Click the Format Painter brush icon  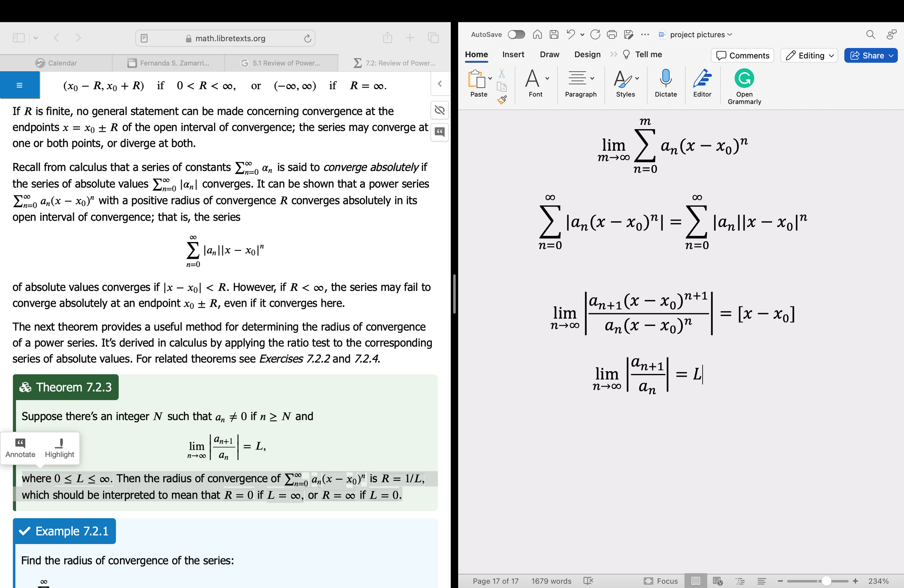502,100
